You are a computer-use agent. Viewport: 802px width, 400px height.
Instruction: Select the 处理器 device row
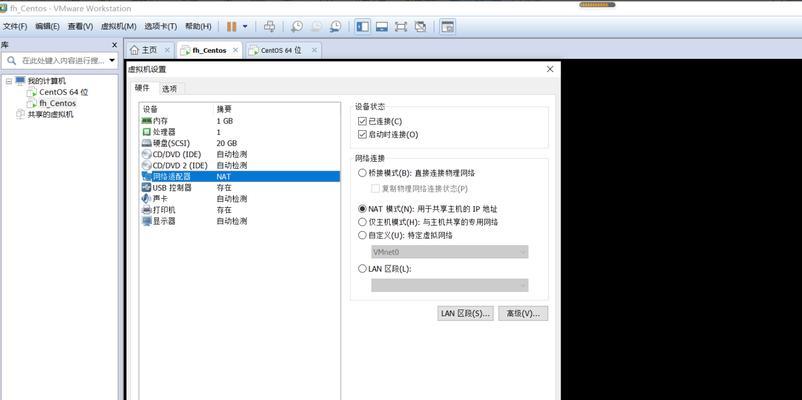(239, 132)
